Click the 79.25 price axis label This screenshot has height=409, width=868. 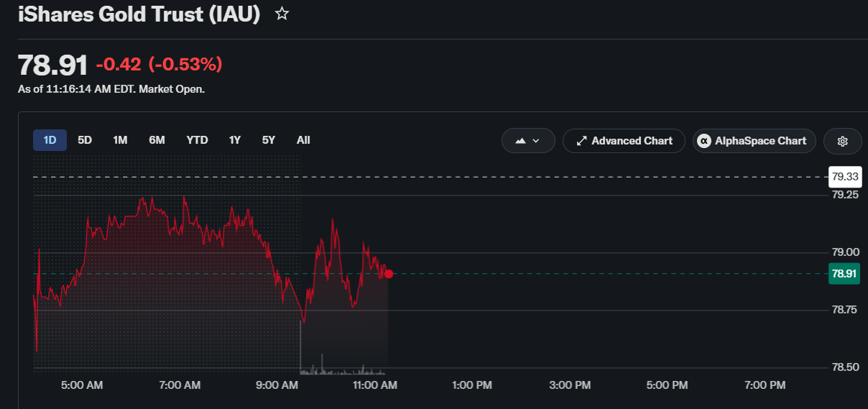coord(845,195)
